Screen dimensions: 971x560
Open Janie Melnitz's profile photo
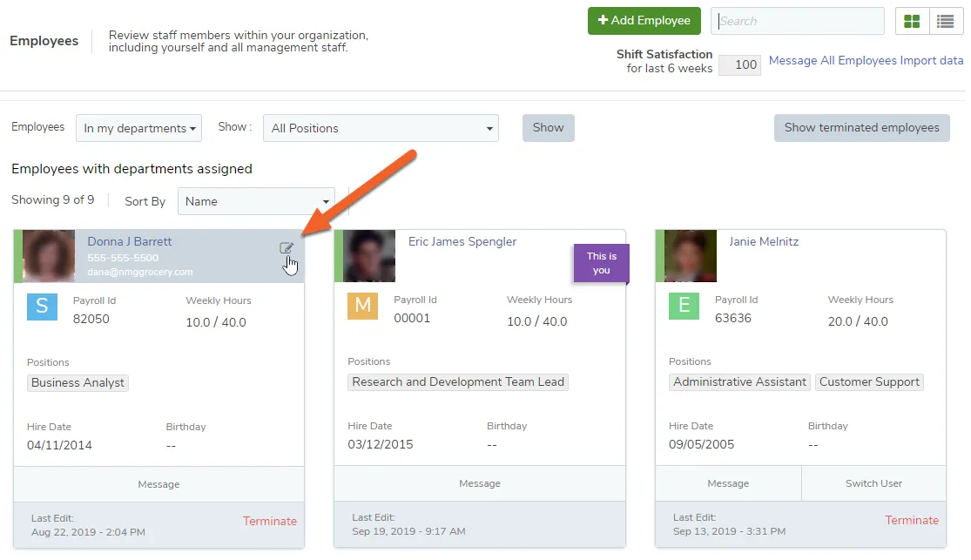[691, 256]
